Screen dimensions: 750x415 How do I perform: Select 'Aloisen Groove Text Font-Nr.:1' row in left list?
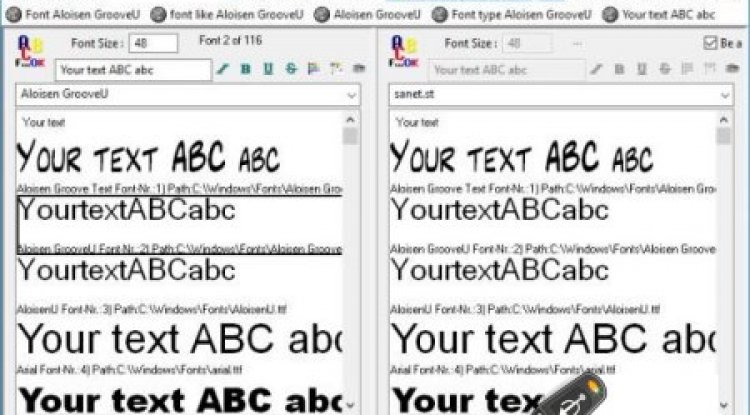click(x=179, y=189)
